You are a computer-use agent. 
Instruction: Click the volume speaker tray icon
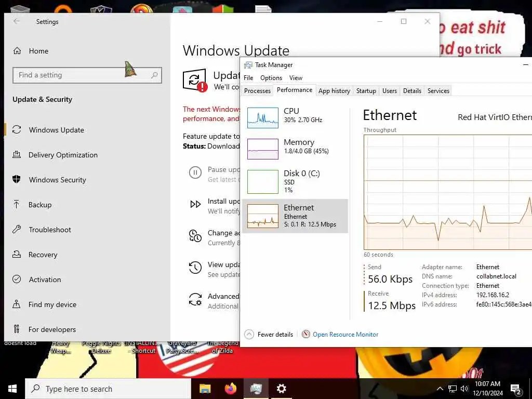[464, 389]
